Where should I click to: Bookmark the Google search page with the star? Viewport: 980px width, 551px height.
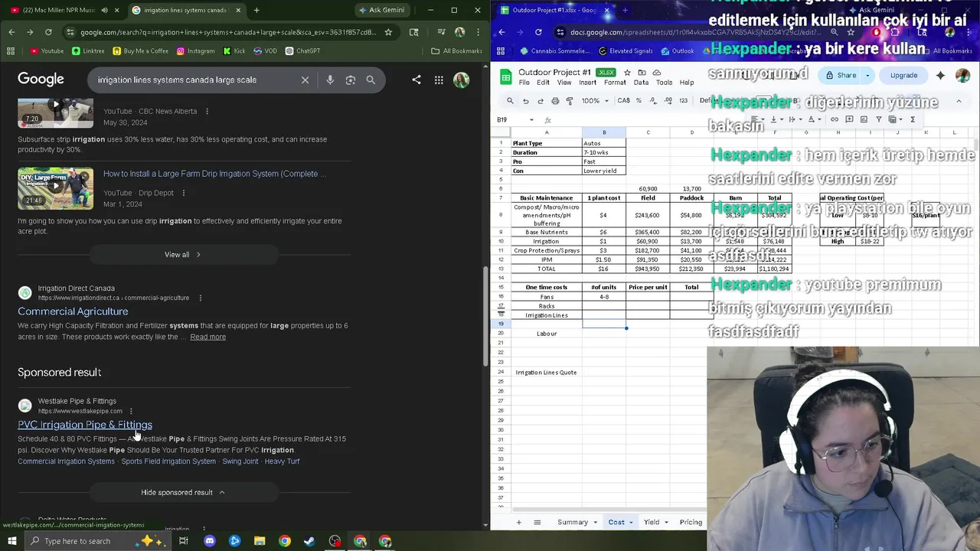coord(388,32)
